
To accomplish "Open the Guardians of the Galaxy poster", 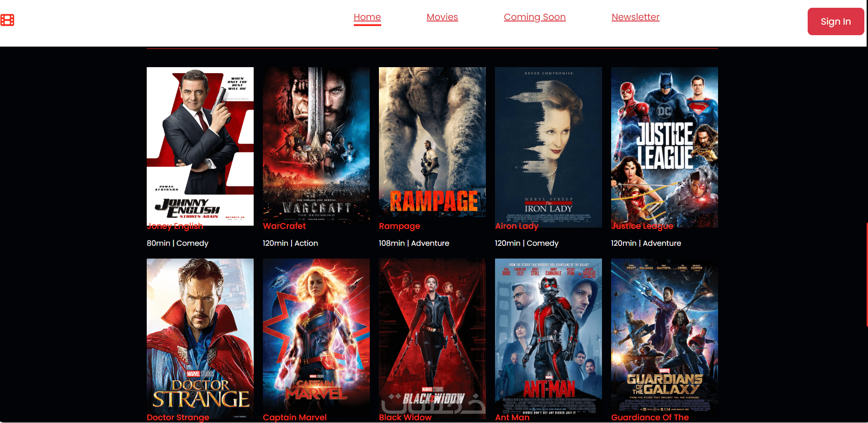I will point(665,338).
